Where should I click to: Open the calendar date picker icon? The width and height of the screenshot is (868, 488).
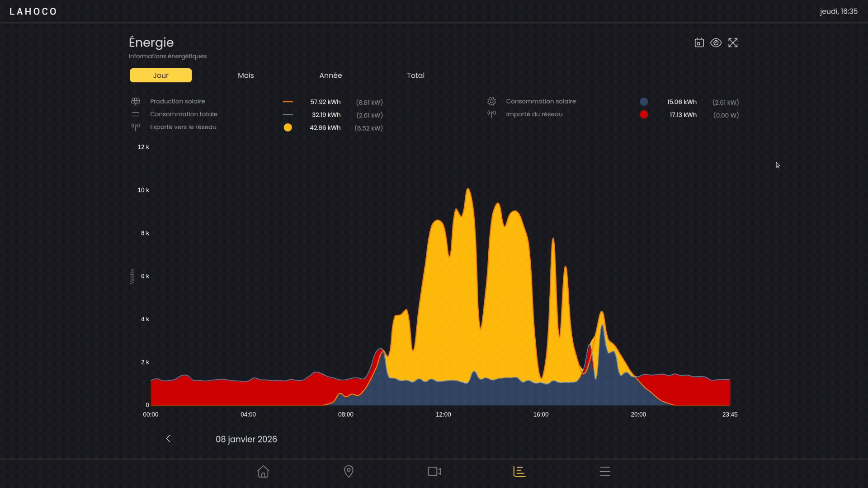click(699, 43)
